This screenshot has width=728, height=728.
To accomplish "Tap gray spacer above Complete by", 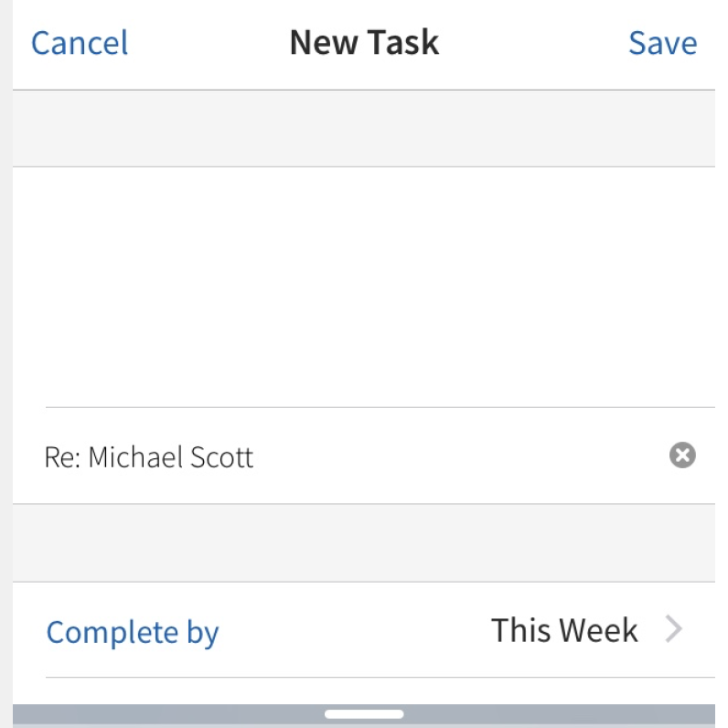I will click(x=364, y=542).
